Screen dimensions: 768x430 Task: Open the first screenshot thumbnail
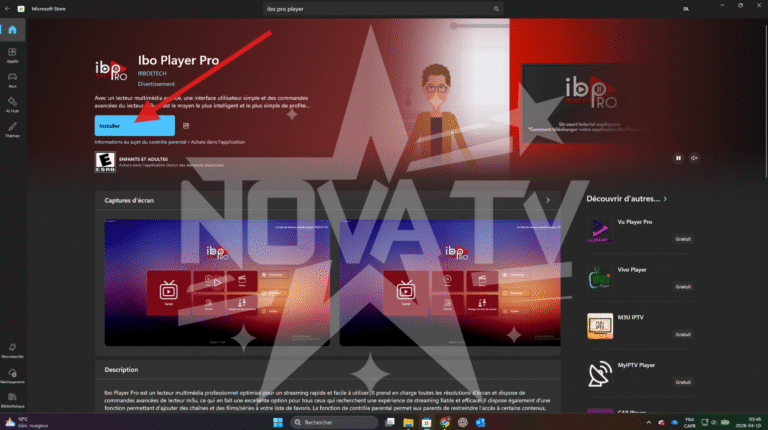pyautogui.click(x=215, y=286)
